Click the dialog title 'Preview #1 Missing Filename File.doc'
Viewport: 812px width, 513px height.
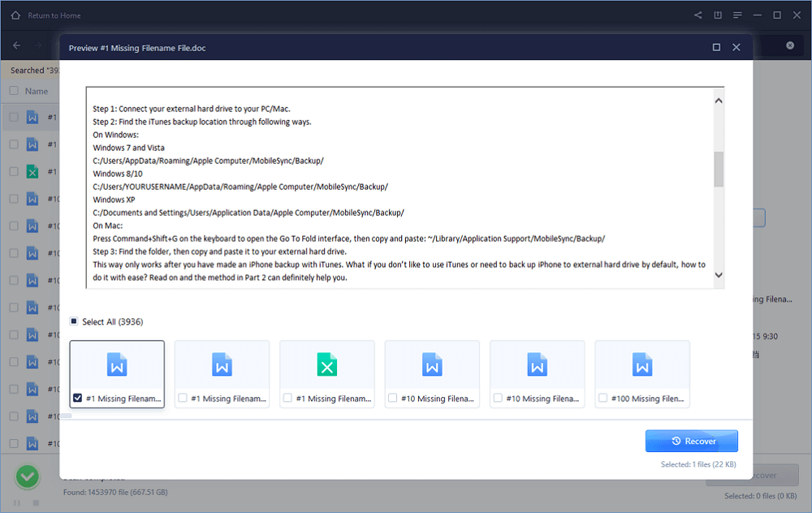[x=137, y=48]
